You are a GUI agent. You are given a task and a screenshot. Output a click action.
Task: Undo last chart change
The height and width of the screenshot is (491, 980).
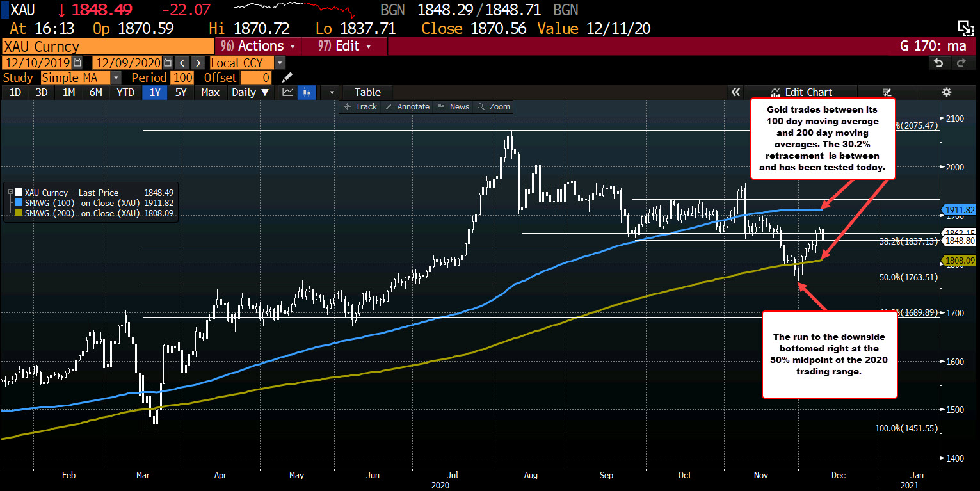(x=938, y=63)
